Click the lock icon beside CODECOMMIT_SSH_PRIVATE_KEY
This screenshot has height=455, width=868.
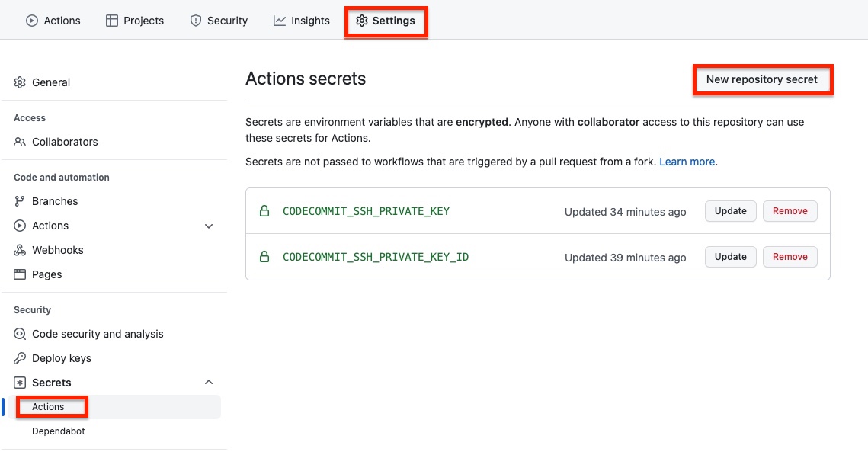(264, 211)
